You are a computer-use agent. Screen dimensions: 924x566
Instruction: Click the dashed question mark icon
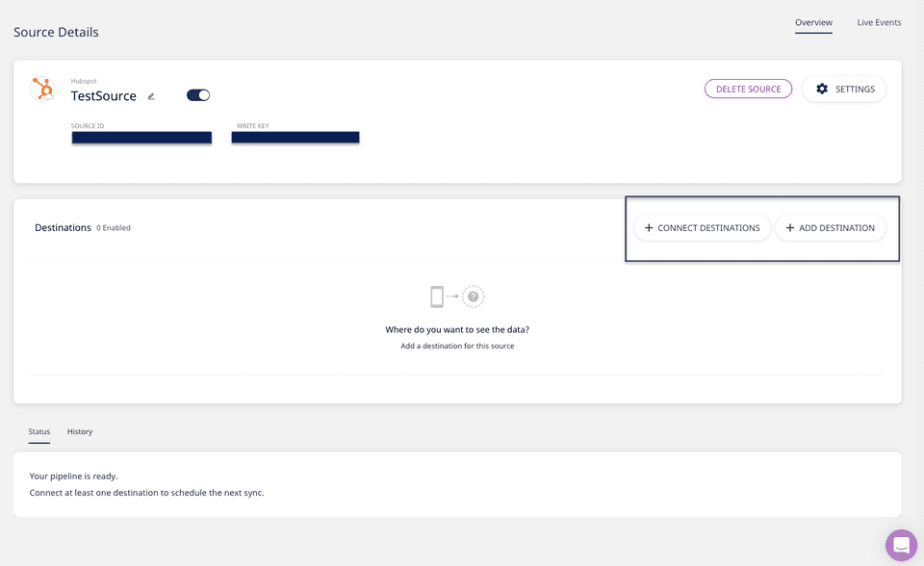click(x=473, y=296)
